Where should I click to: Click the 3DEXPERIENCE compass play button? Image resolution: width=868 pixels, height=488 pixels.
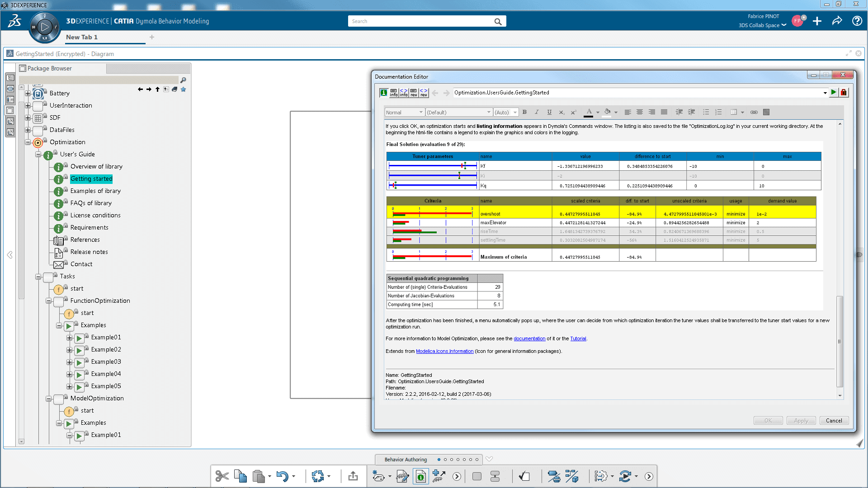click(x=44, y=27)
